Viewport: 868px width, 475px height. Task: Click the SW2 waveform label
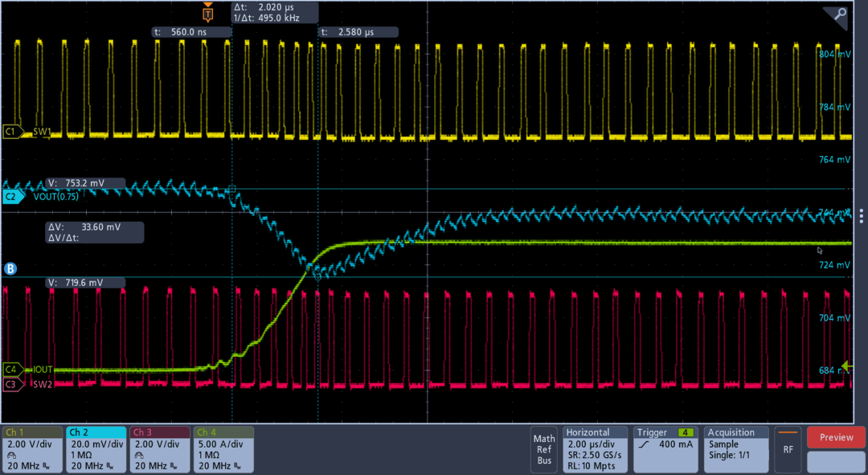(43, 384)
